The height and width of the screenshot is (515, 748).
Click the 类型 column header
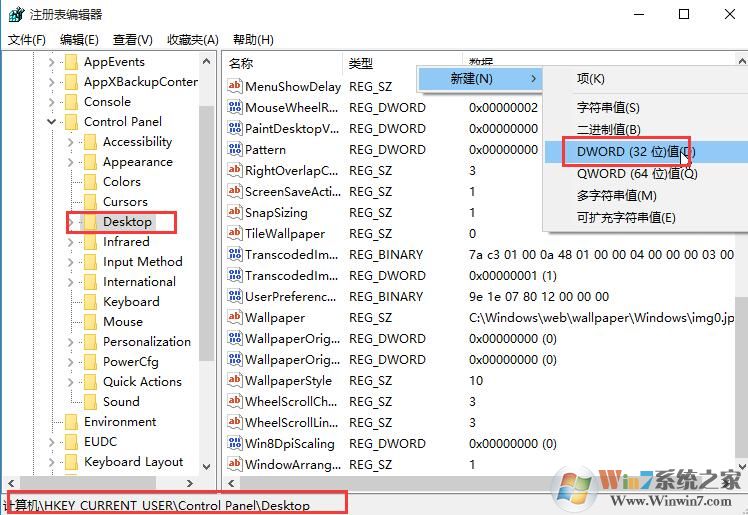(x=402, y=63)
